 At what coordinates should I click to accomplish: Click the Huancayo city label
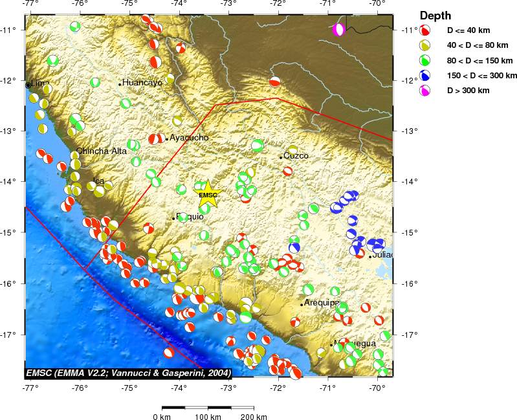tap(142, 83)
